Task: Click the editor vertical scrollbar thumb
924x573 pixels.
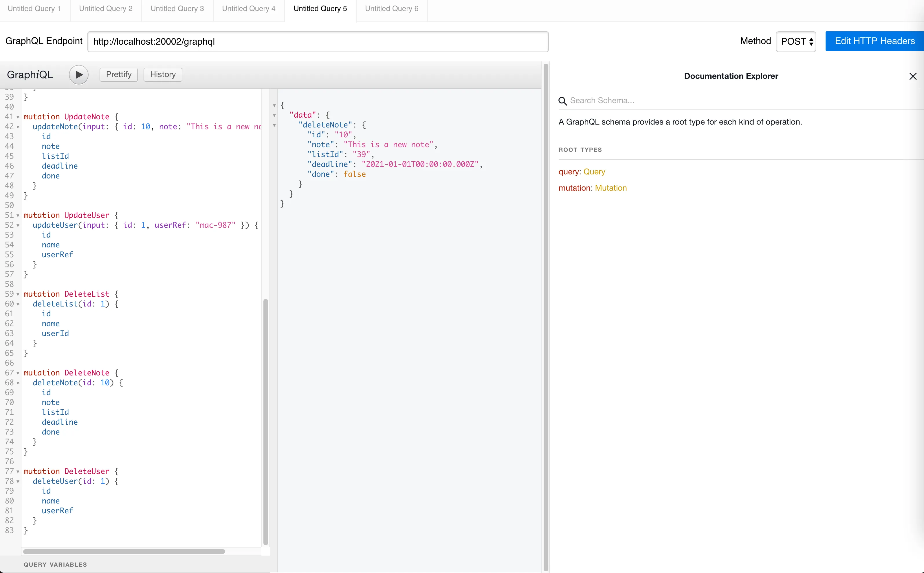Action: 265,422
